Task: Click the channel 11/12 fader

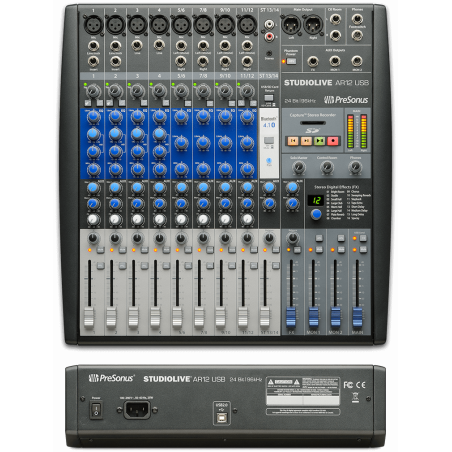Action: pyautogui.click(x=243, y=317)
